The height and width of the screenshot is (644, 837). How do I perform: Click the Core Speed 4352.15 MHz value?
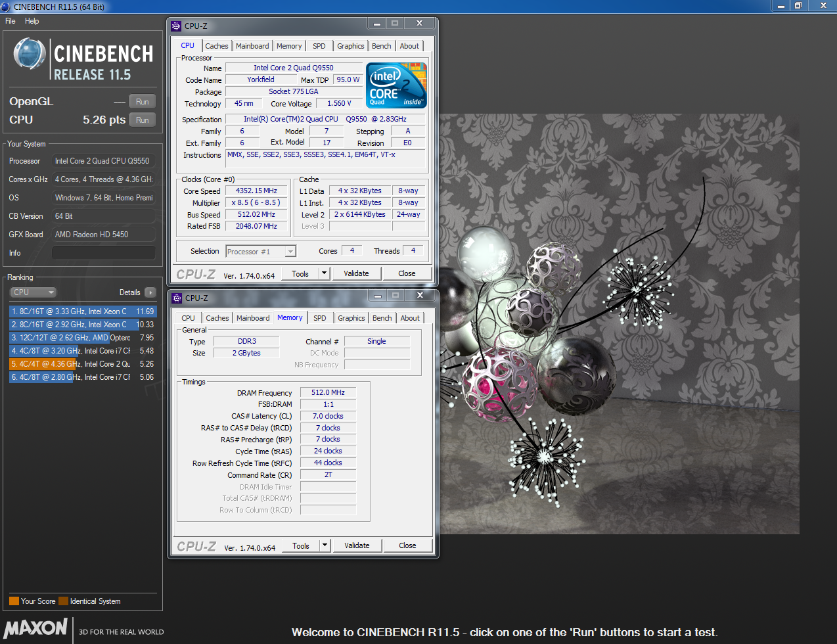coord(257,191)
